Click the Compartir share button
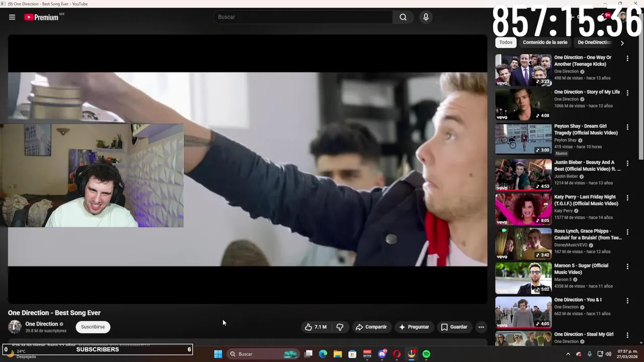 coord(371,327)
